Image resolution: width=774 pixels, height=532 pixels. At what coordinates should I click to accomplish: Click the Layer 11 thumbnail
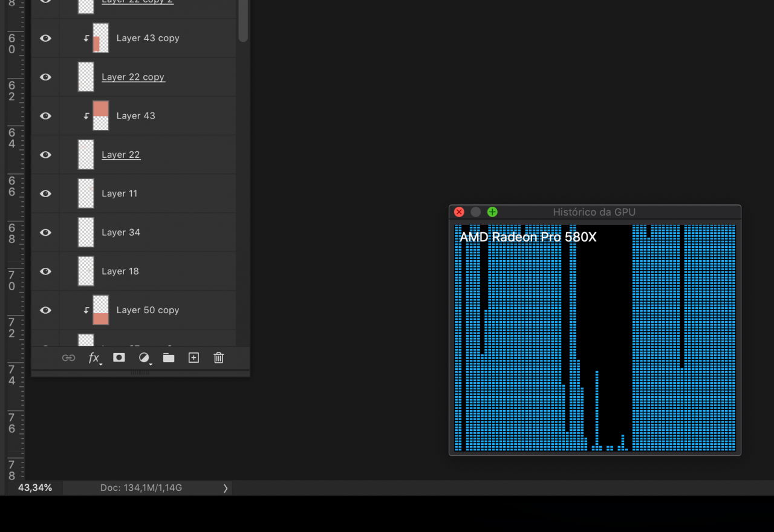coord(86,193)
